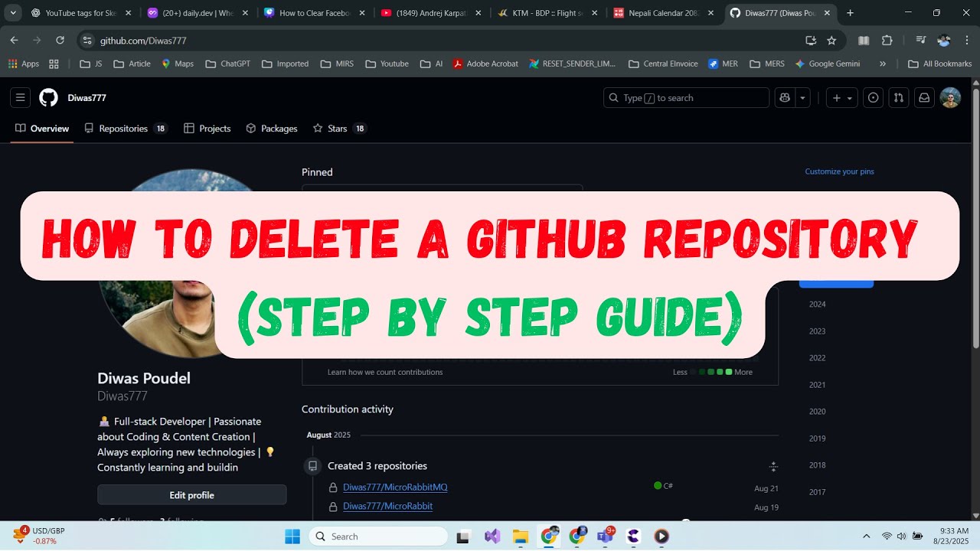This screenshot has height=551, width=980.
Task: Open GitHub global navigation hamburger menu
Action: [21, 97]
